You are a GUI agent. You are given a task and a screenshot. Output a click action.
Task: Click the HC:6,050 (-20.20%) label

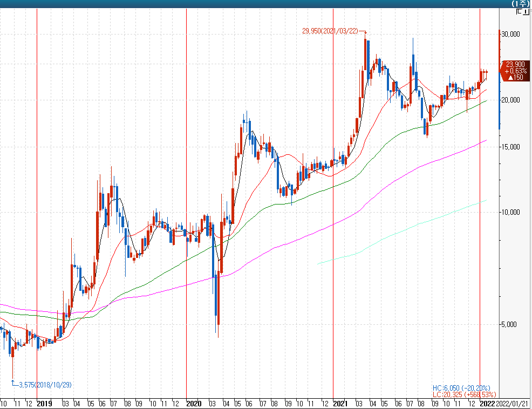pyautogui.click(x=461, y=388)
